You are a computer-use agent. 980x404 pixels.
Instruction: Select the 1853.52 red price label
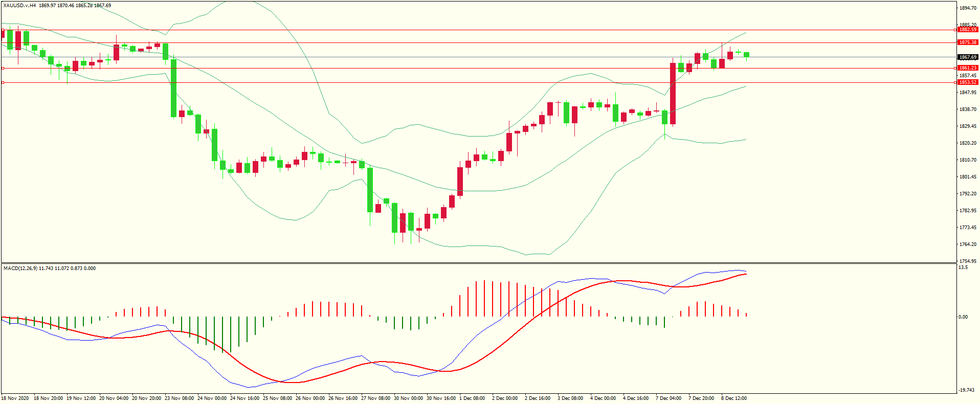(x=967, y=82)
